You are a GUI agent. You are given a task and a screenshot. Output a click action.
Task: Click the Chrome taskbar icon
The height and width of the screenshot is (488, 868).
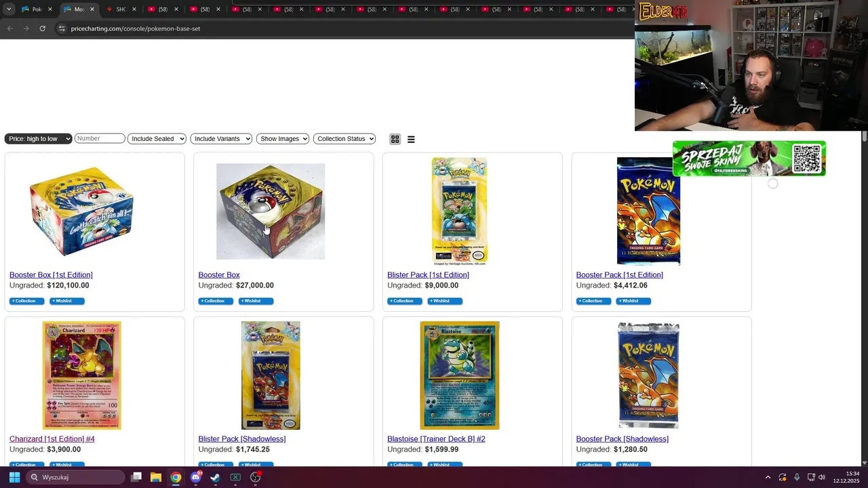tap(176, 477)
